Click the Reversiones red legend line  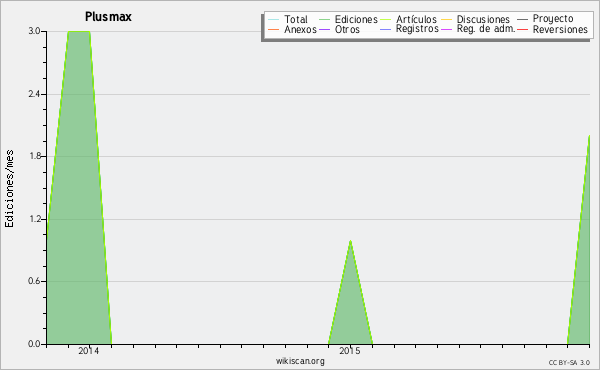click(x=522, y=29)
